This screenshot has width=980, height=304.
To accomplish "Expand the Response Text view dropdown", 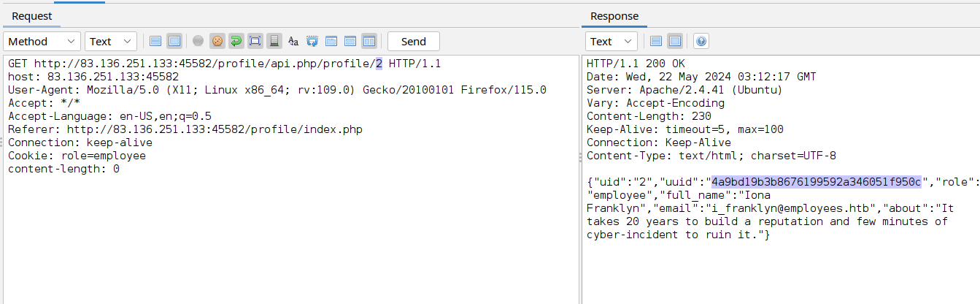I will click(611, 42).
